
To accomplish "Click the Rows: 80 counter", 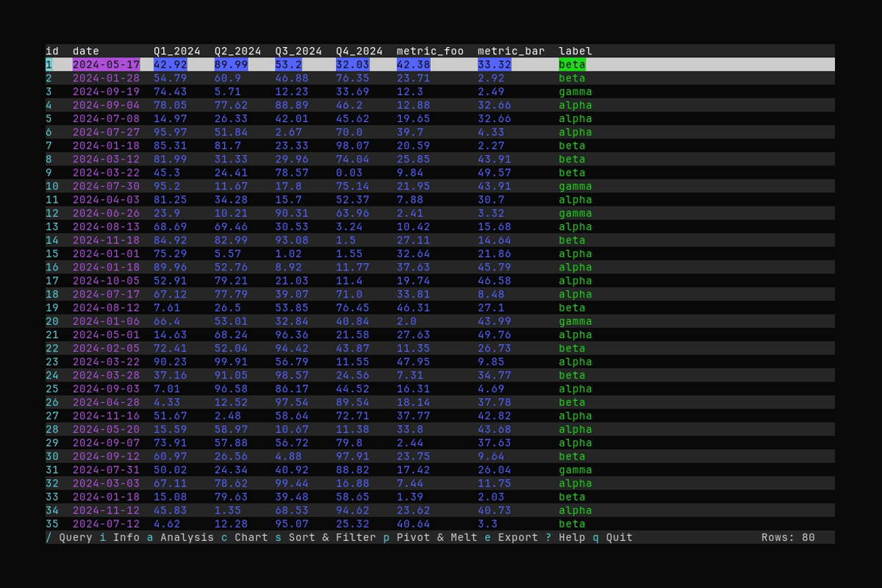I will [788, 537].
